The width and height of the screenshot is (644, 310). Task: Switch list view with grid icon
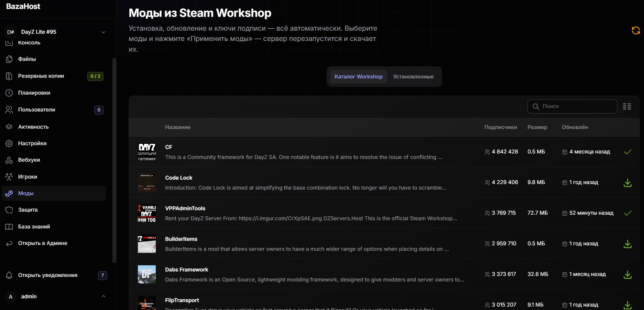click(627, 107)
